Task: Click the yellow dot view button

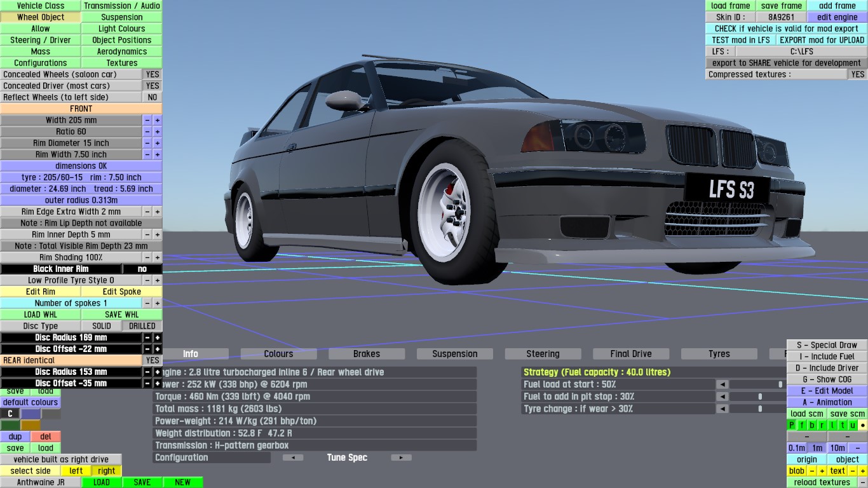Action: pyautogui.click(x=863, y=425)
